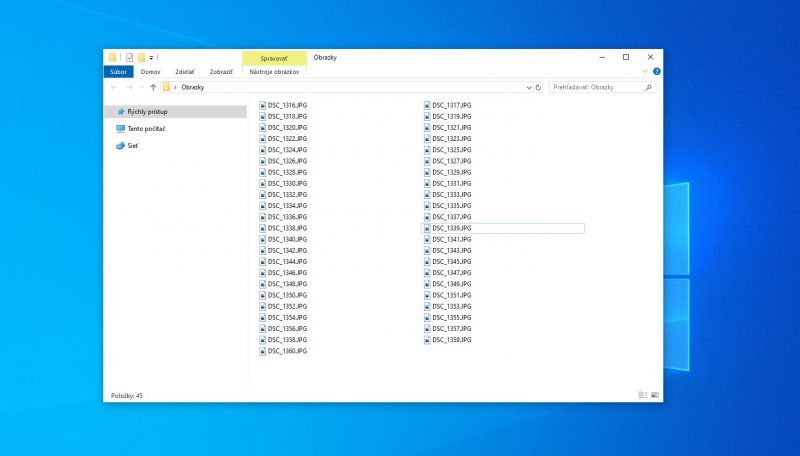Select Rýchly prístup in the navigation pane
Screen dimensions: 800x456
[147, 112]
